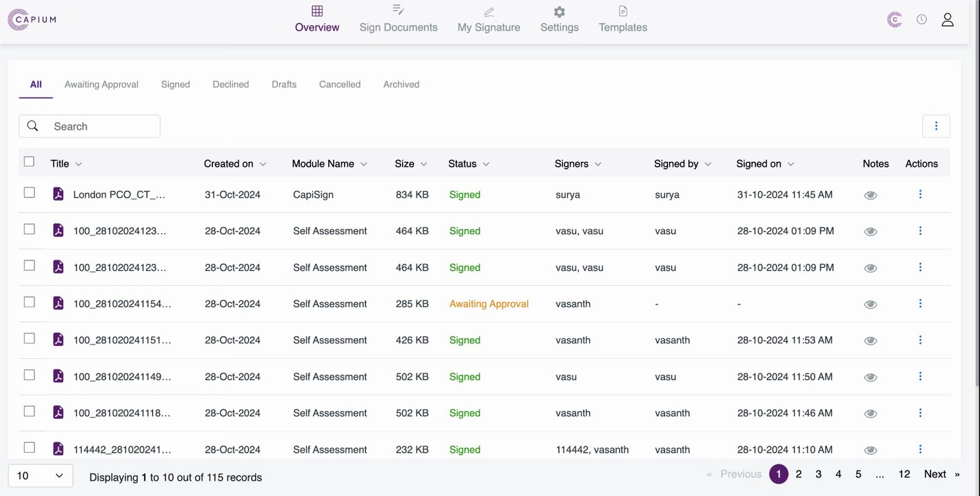980x496 pixels.
Task: Open table options kebab menu above Actions
Action: 936,126
